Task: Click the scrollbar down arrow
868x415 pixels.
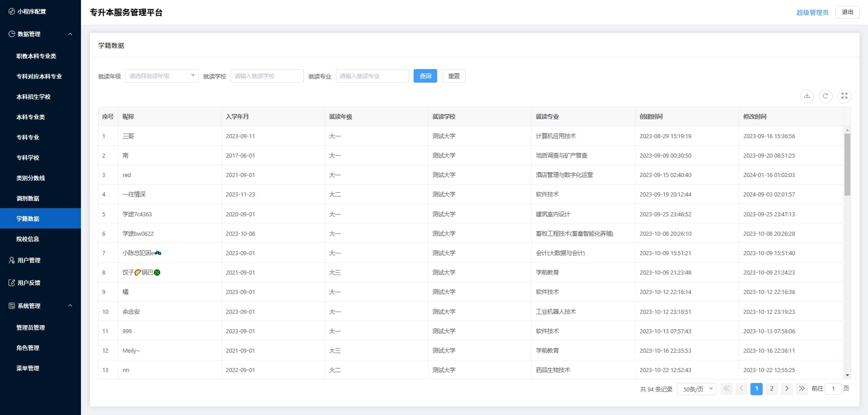Action: point(847,375)
